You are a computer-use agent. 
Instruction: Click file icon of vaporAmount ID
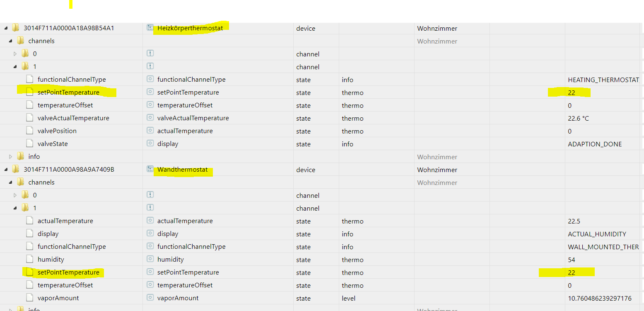[29, 298]
